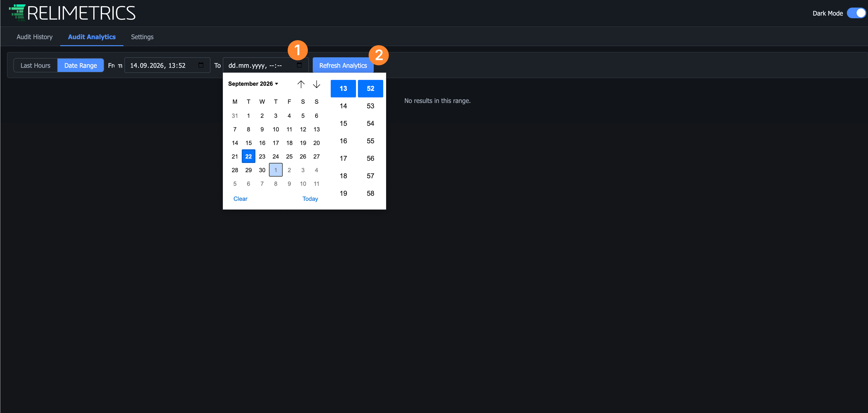Select hour 19 in time list
This screenshot has height=413, width=868.
pyautogui.click(x=343, y=193)
